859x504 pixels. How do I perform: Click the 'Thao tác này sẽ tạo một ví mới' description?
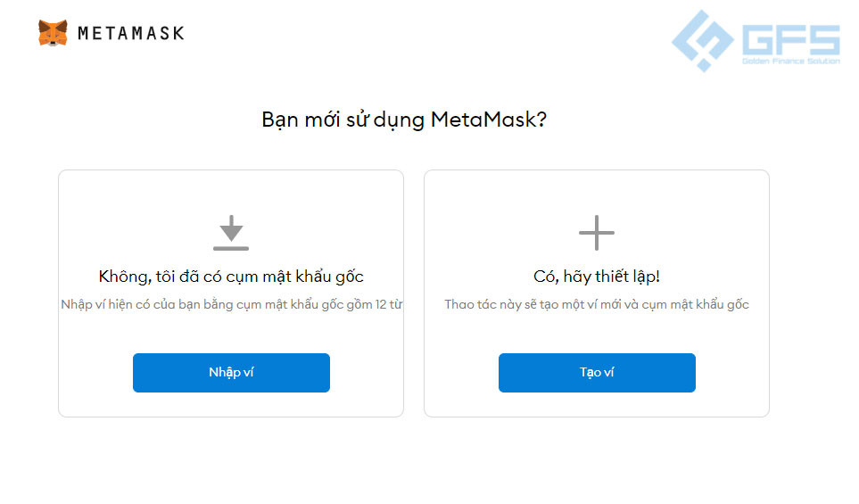click(x=597, y=304)
